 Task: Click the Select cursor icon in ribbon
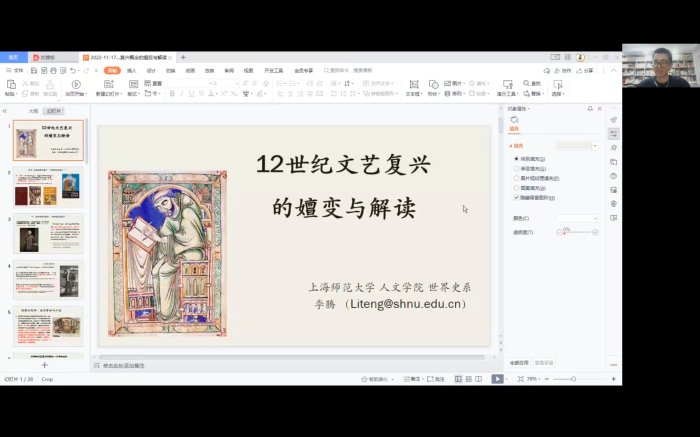558,84
